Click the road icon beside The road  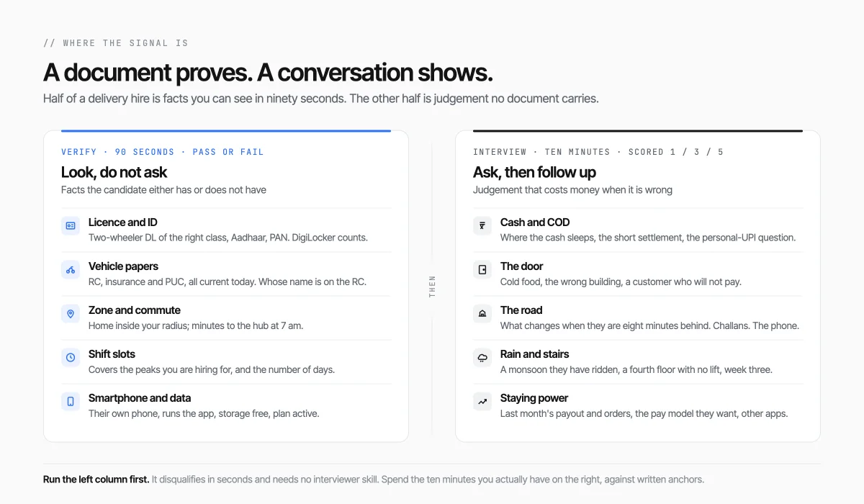coord(482,314)
